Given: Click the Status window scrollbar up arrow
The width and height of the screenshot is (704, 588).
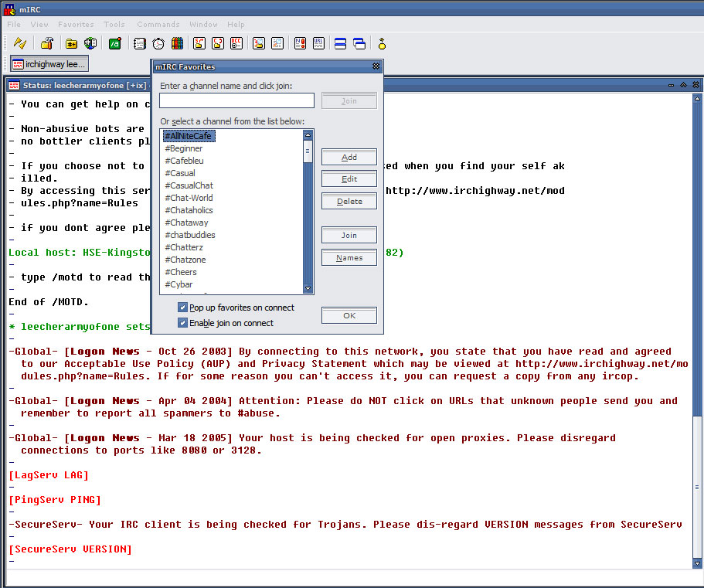Looking at the screenshot, I should click(697, 98).
